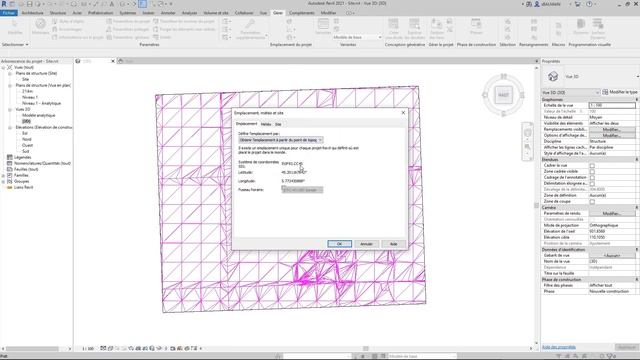This screenshot has width=640, height=360.
Task: Open Paramètres du projet in the ribbon
Action: (128, 21)
